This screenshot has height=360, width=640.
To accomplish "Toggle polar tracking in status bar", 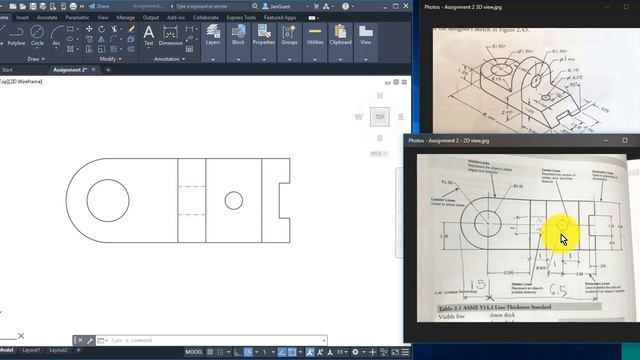I will (x=248, y=352).
